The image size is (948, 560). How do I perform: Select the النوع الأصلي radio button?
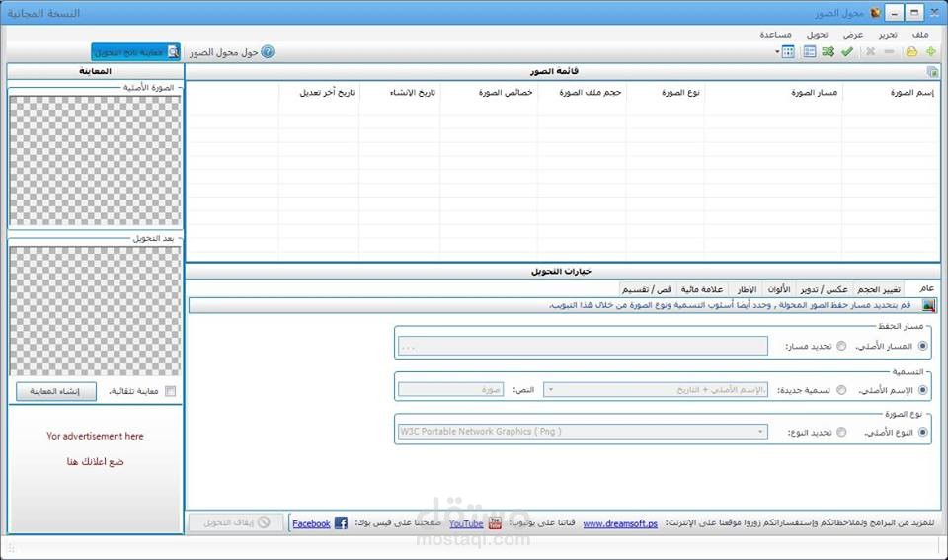(922, 432)
